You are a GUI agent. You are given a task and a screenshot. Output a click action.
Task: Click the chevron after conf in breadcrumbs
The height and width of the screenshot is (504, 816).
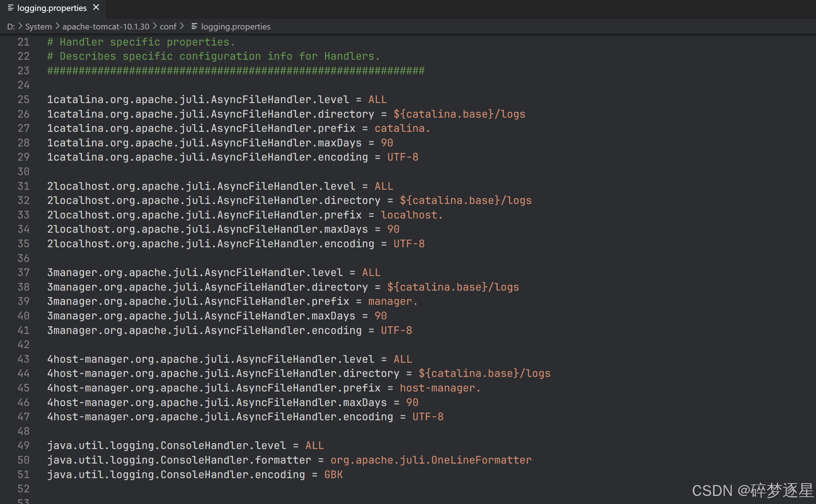pos(182,27)
